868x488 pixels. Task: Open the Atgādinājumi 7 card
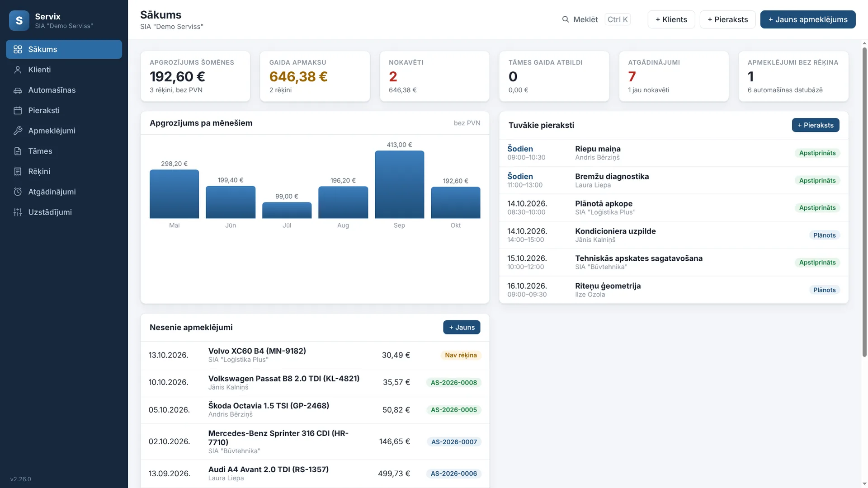673,76
